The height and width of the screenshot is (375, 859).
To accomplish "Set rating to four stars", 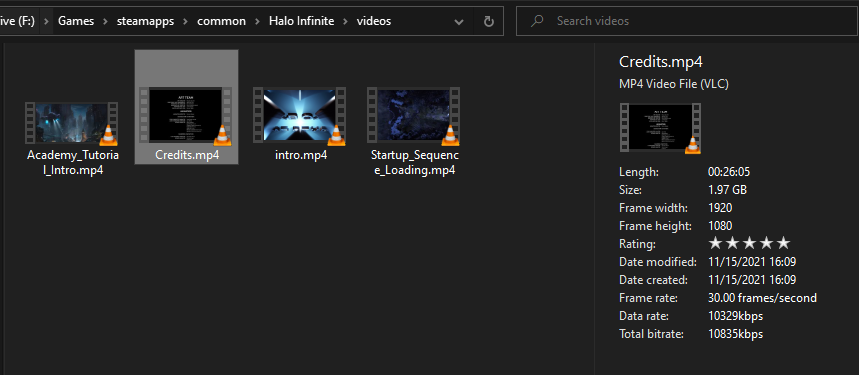I will tap(766, 244).
